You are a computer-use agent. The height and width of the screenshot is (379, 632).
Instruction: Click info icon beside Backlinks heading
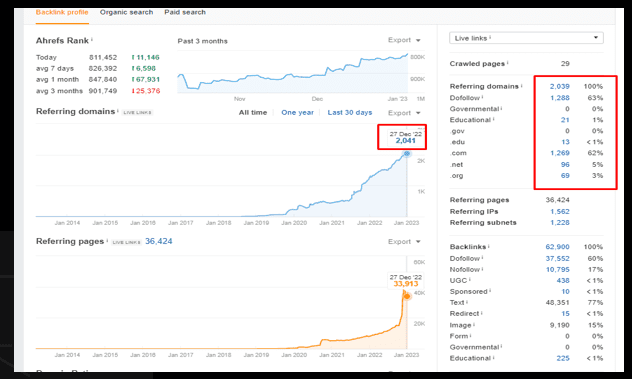point(489,246)
